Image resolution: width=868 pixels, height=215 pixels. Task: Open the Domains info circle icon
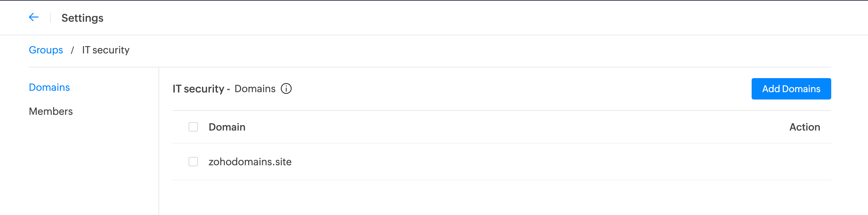click(286, 89)
